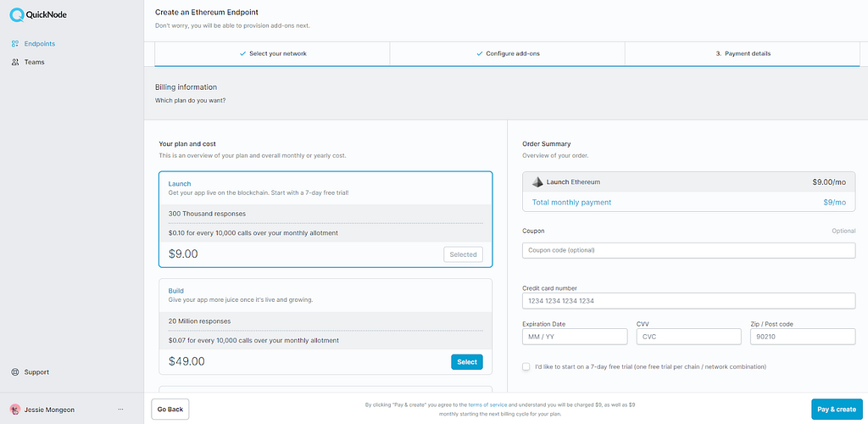This screenshot has width=868, height=424.
Task: Click the $49.00 Build plan price
Action: tap(186, 362)
